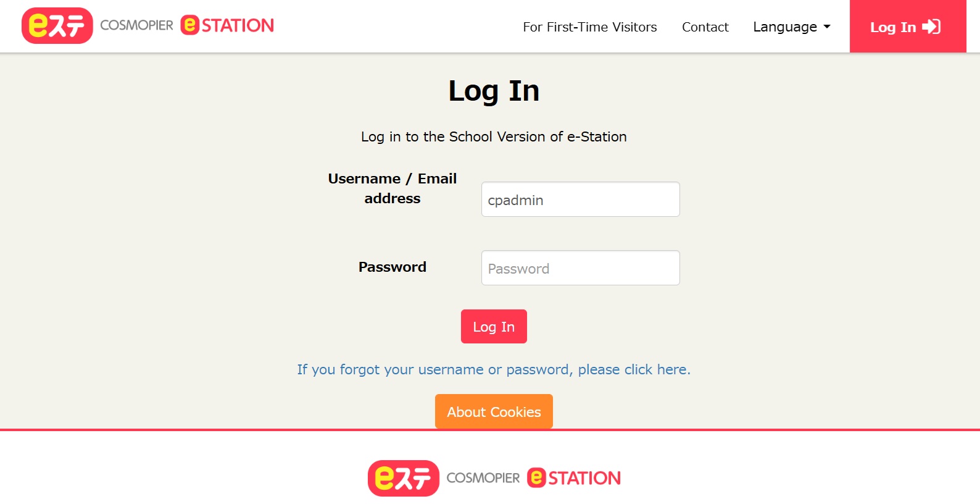
Task: Click the footer COSMOPIER wordmark
Action: (x=483, y=478)
